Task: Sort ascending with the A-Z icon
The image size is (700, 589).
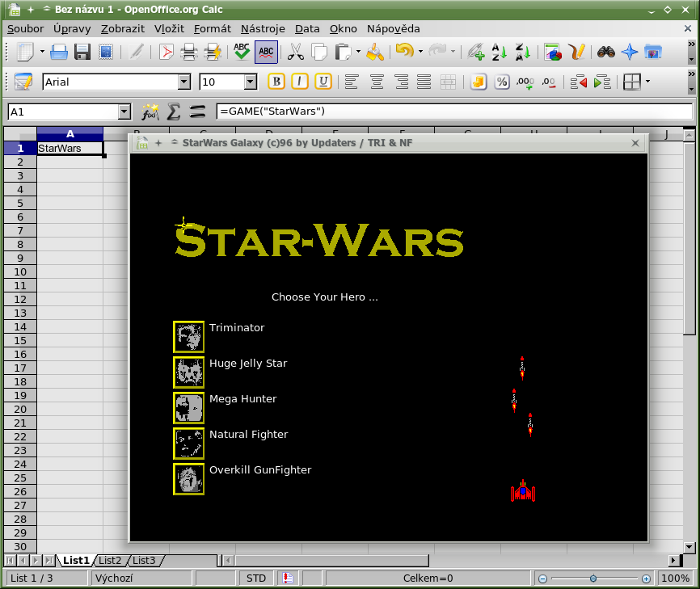Action: (x=499, y=52)
